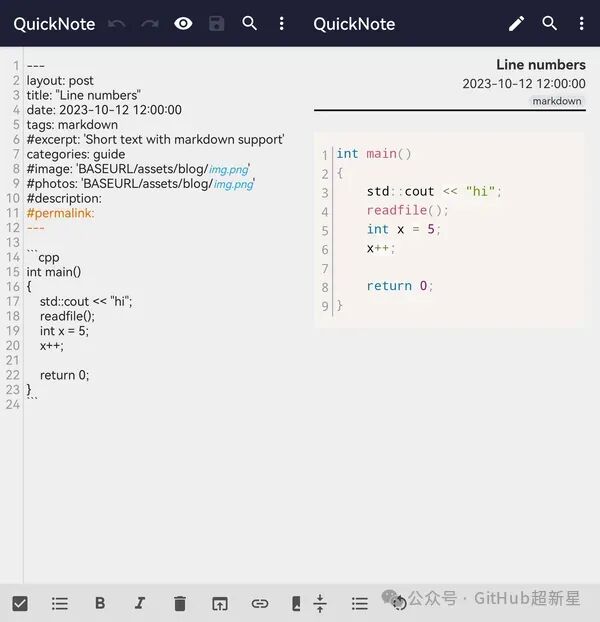Insert bullet list using icon beside the checkbox

click(x=60, y=604)
